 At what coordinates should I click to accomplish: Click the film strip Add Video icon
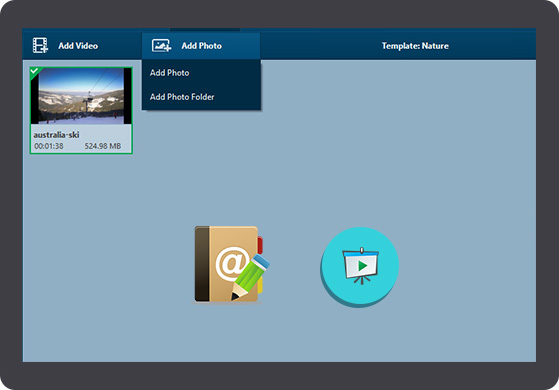click(x=40, y=46)
